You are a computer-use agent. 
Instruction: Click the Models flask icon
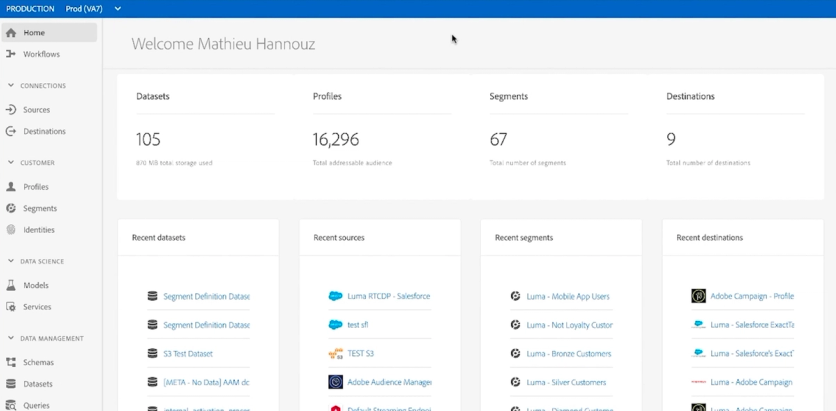[11, 285]
